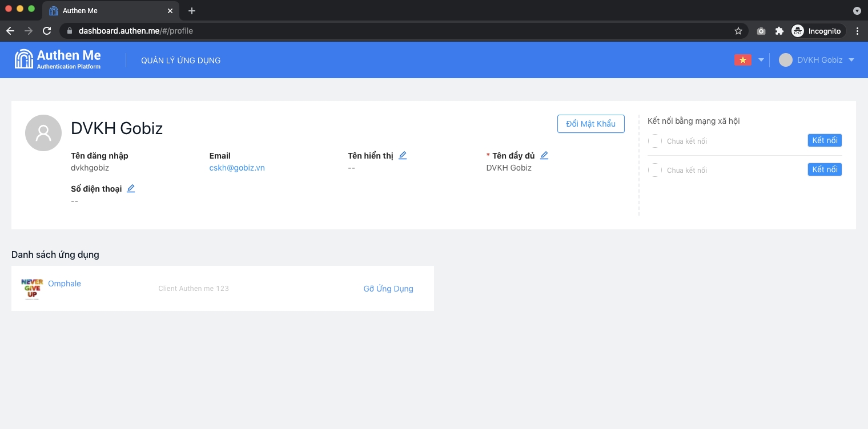Click the profile avatar picture
This screenshot has height=429, width=868.
pyautogui.click(x=43, y=133)
